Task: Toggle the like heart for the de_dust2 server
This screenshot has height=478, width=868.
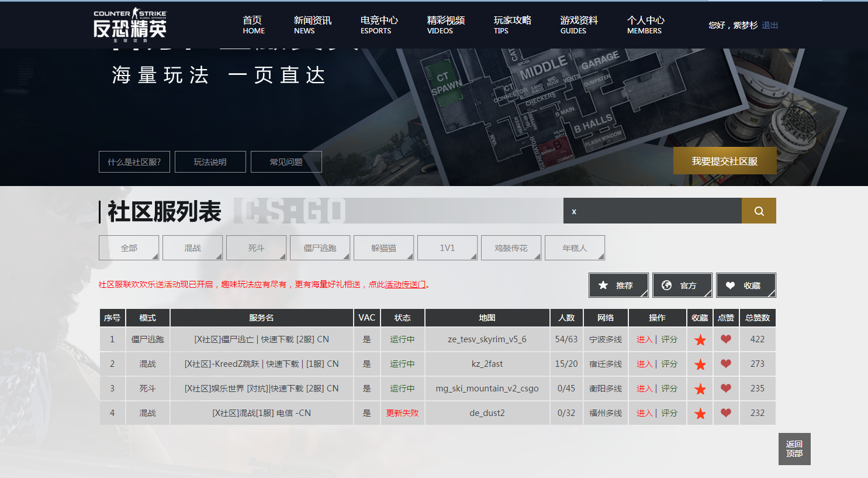Action: tap(725, 412)
